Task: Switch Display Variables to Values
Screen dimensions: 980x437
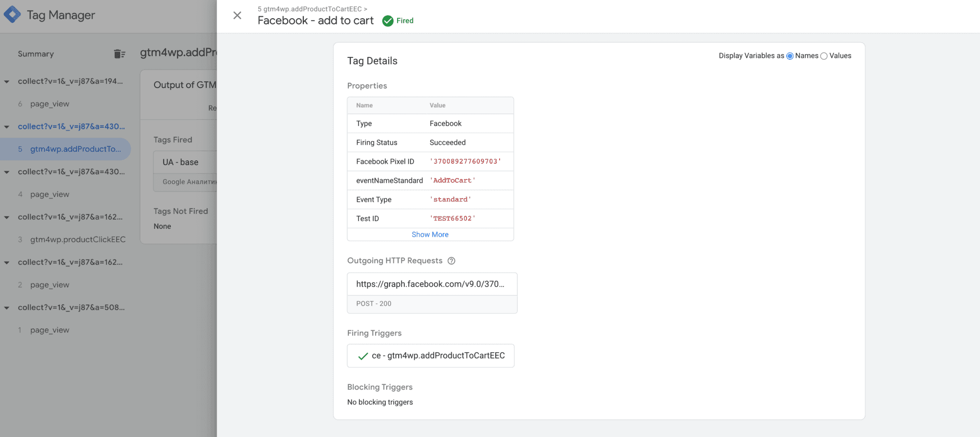Action: (x=824, y=56)
